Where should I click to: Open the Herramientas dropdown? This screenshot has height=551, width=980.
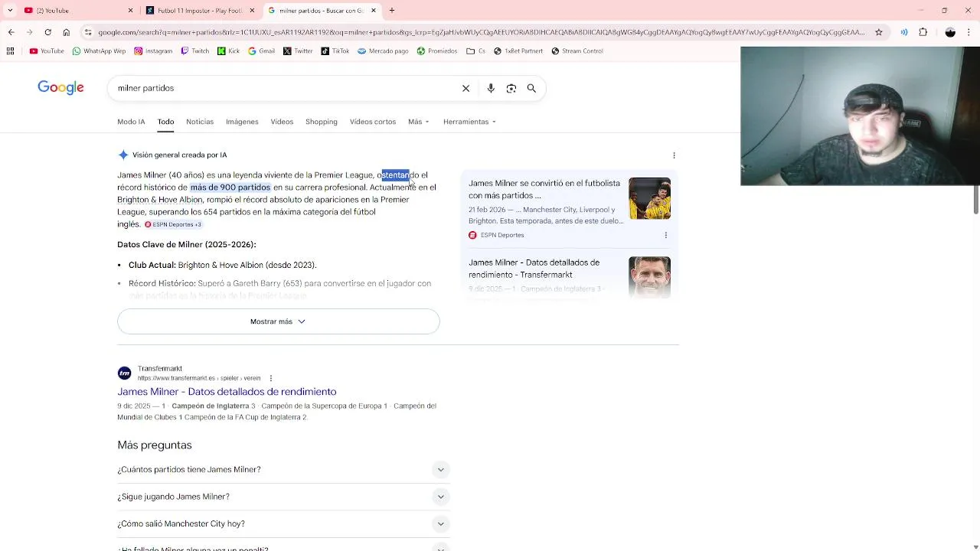tap(469, 122)
